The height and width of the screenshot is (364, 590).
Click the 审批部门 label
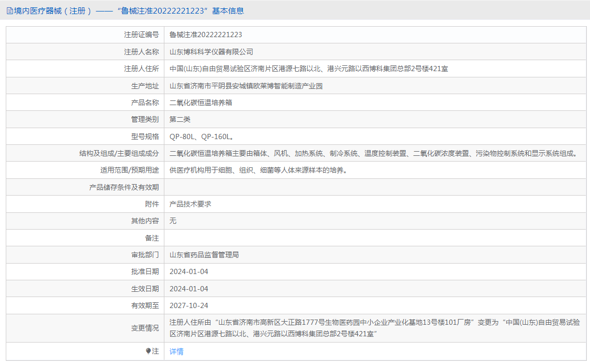click(x=145, y=255)
